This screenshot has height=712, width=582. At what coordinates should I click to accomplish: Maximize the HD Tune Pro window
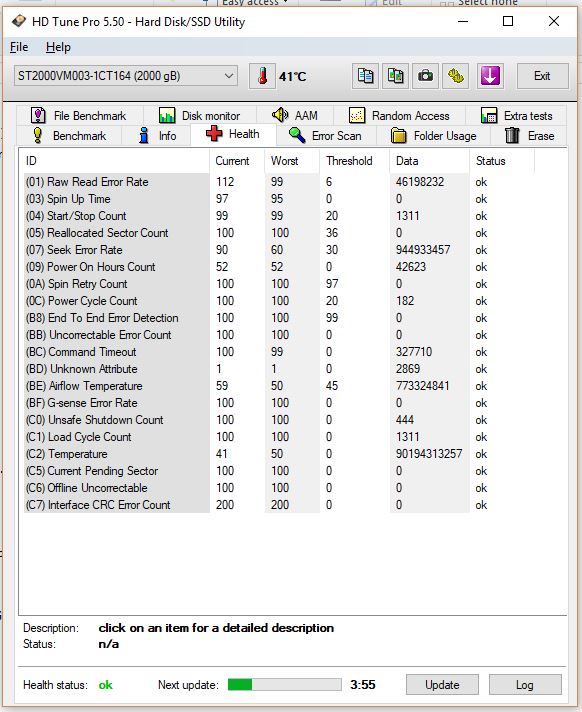pyautogui.click(x=508, y=21)
